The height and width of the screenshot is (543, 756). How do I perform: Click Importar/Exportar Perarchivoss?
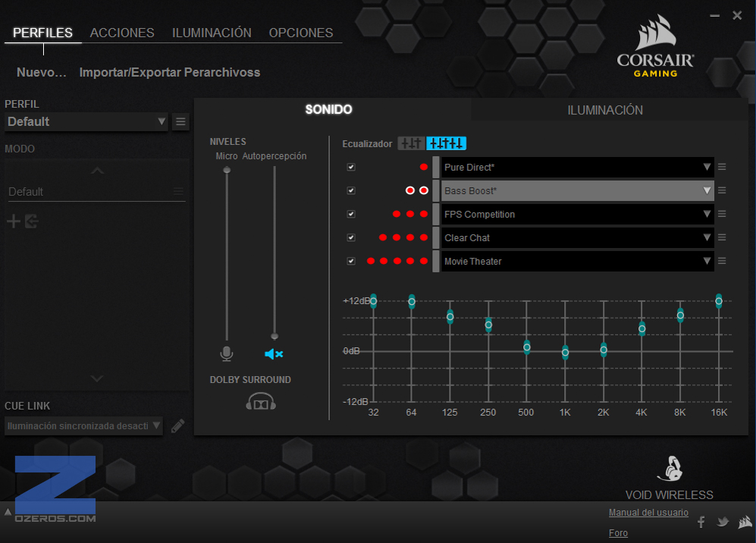tap(170, 72)
